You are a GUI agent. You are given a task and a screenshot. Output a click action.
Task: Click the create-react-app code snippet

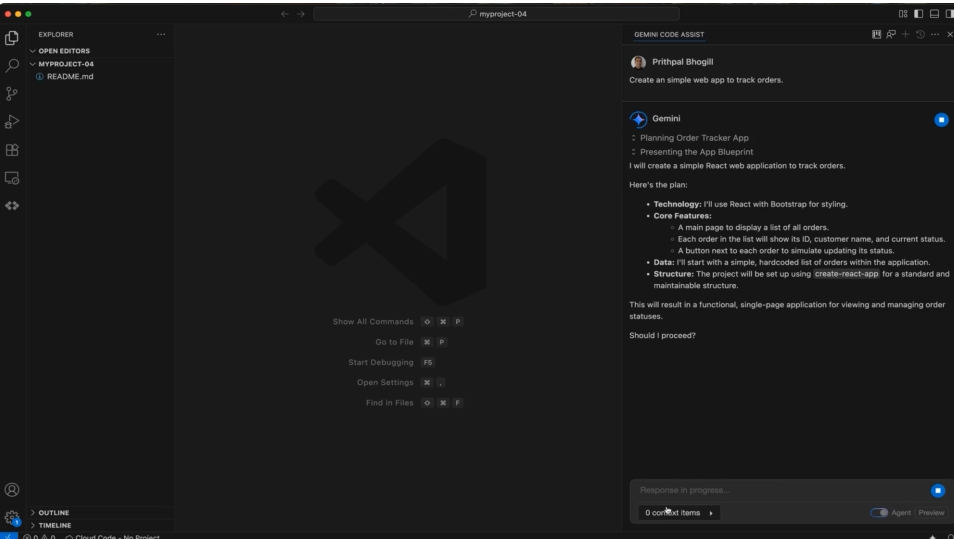846,274
